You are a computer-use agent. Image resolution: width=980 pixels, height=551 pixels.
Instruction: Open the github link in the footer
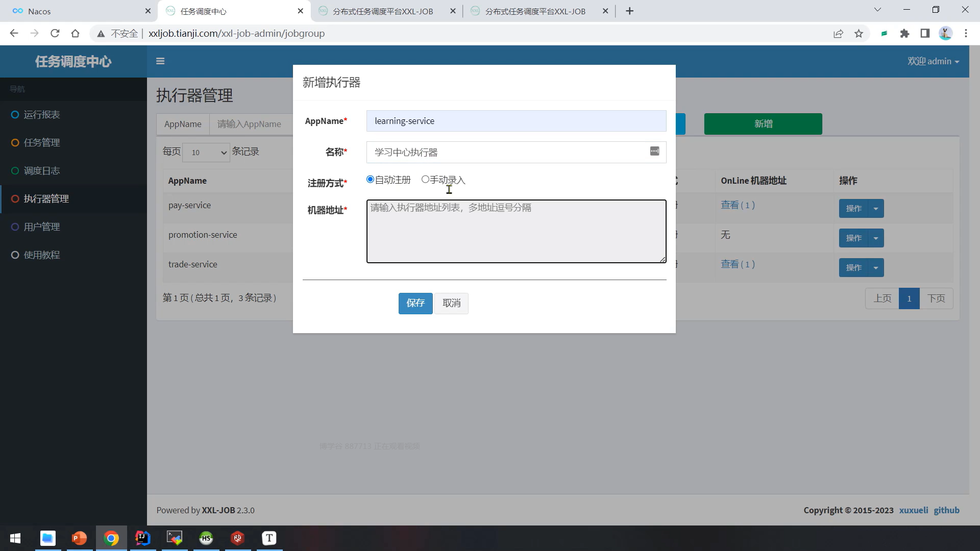tap(946, 510)
